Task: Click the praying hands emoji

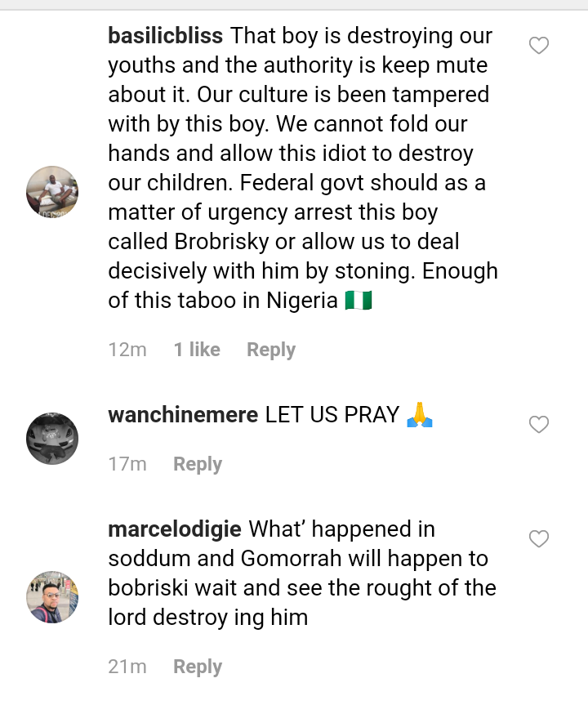Action: pos(420,414)
